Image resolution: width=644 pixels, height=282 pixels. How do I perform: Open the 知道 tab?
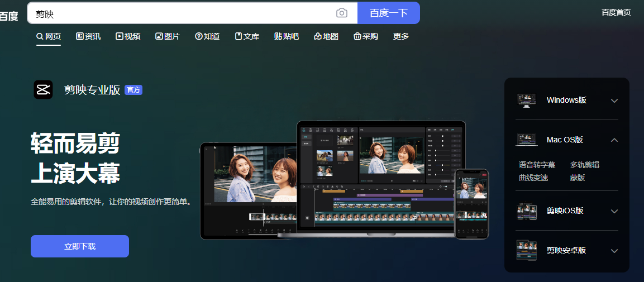pyautogui.click(x=207, y=36)
